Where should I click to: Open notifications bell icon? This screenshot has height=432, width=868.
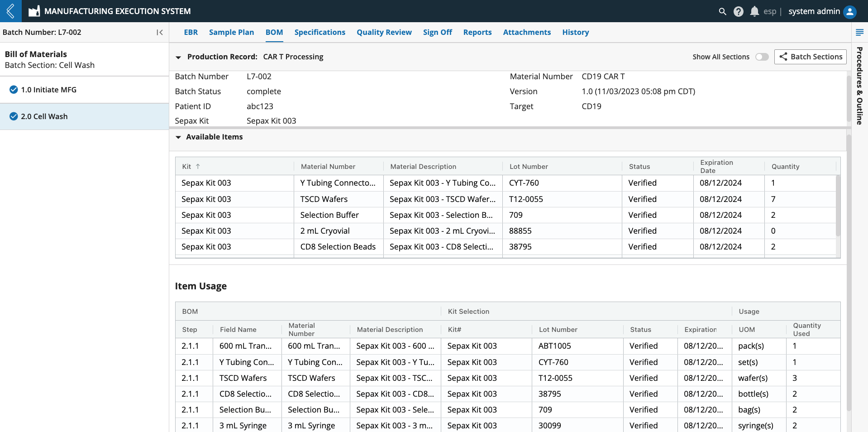pyautogui.click(x=754, y=11)
